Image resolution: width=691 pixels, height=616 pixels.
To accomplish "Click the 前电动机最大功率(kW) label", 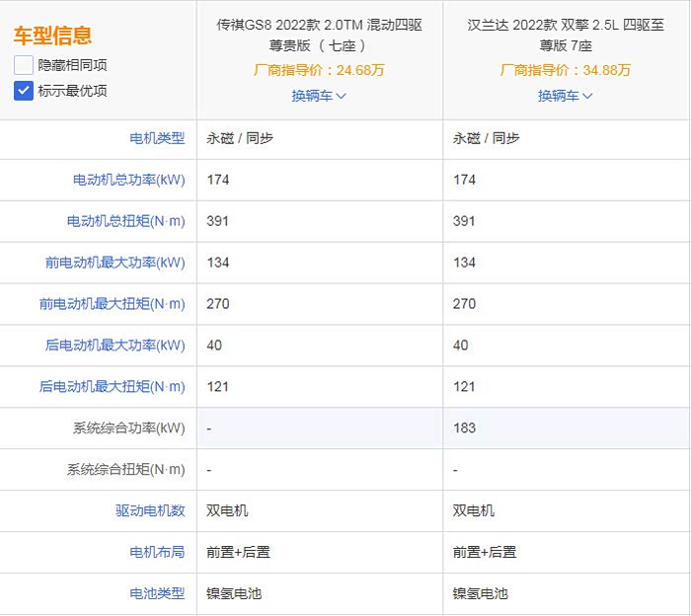I will [x=115, y=263].
